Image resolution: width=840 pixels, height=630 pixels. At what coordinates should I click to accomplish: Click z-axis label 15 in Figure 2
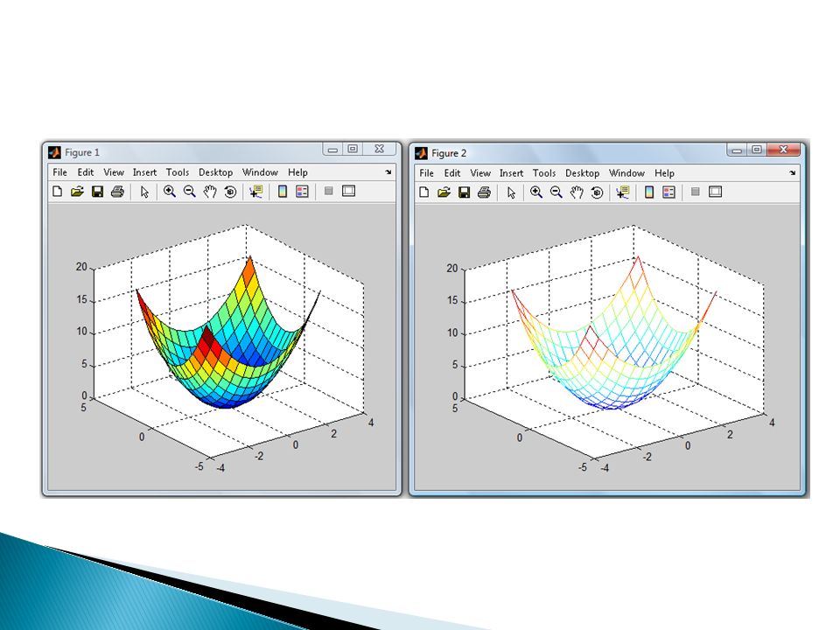point(452,300)
